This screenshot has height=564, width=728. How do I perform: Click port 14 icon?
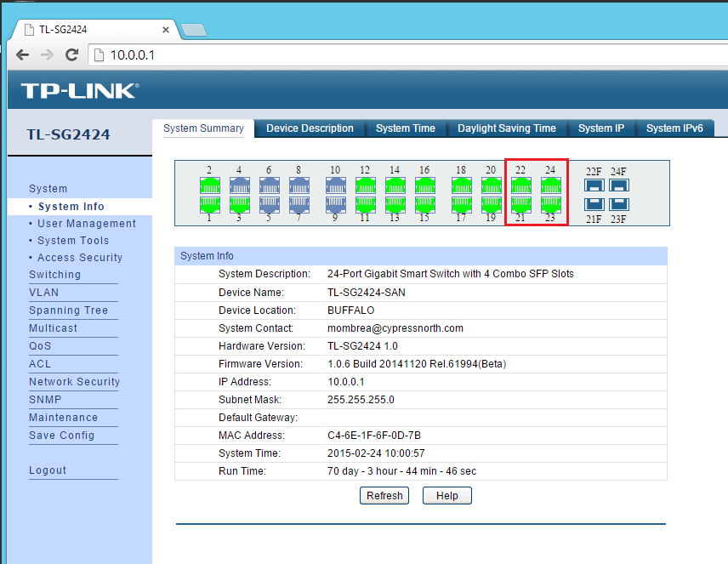(395, 185)
